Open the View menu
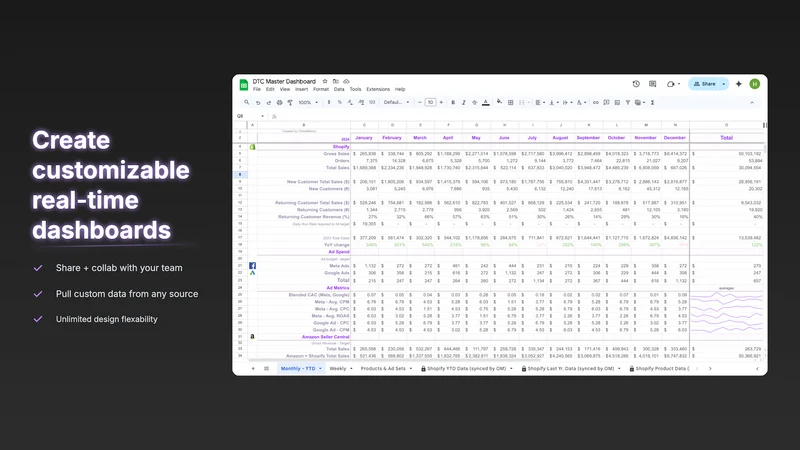This screenshot has height=450, width=800. click(285, 89)
